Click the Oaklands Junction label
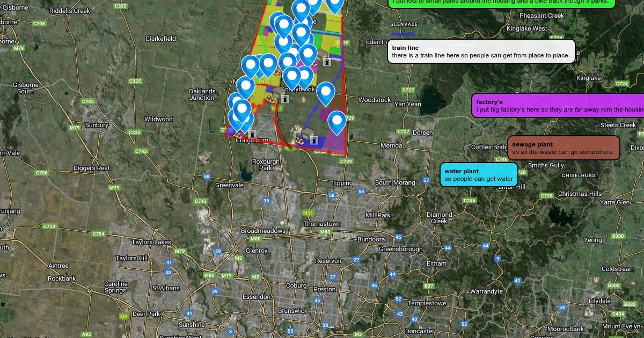Viewport: 644px width, 338px height. click(x=202, y=94)
